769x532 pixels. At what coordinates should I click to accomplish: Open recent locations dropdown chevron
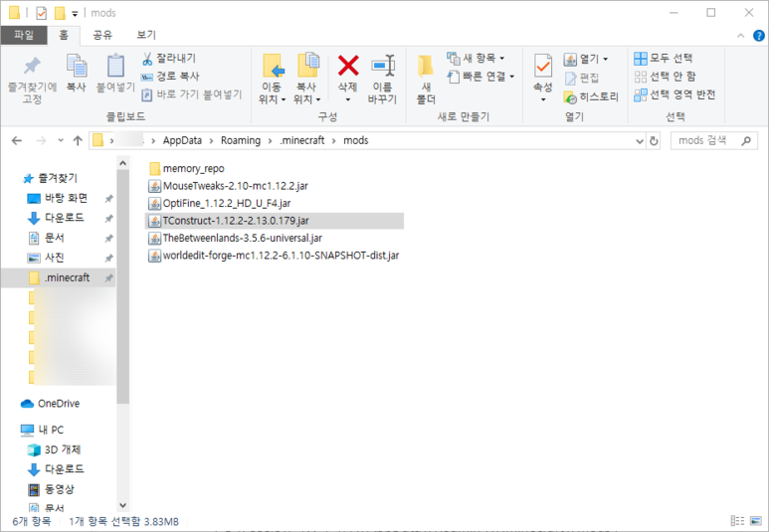[x=61, y=141]
